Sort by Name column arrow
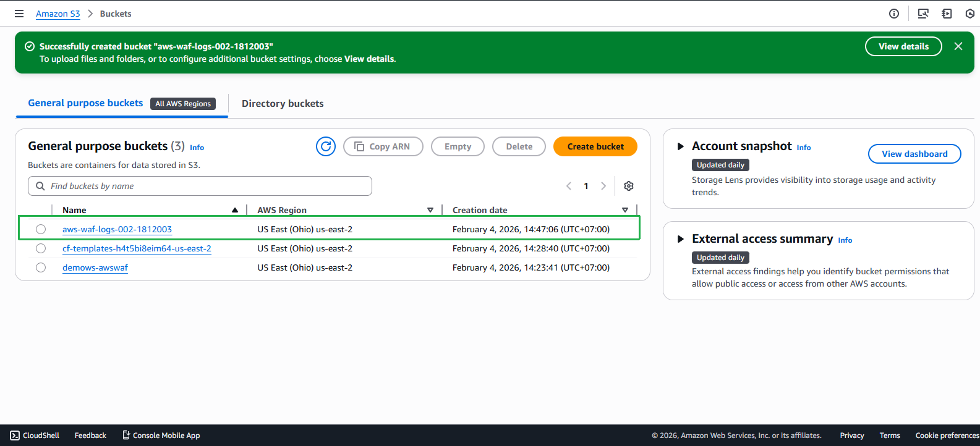The width and height of the screenshot is (980, 446). point(235,210)
